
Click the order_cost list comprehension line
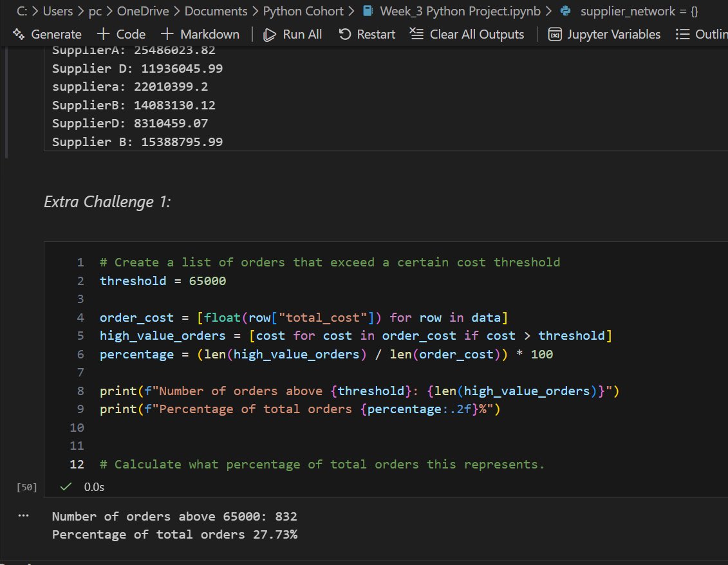tap(304, 317)
